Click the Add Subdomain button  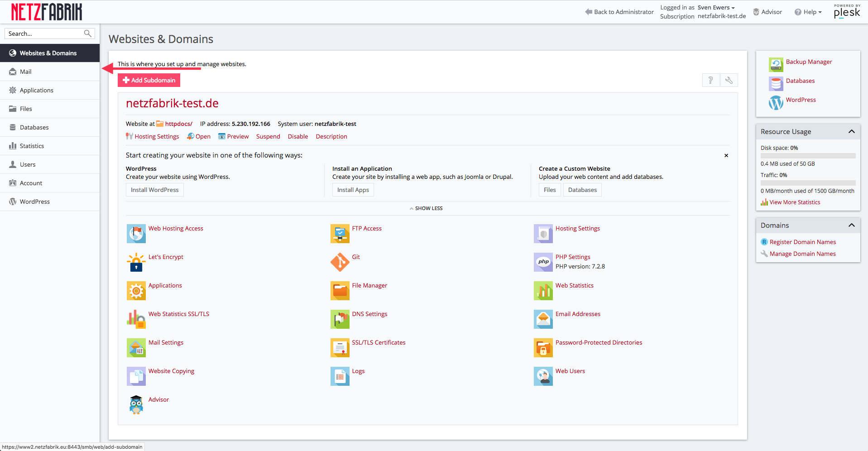pos(149,80)
